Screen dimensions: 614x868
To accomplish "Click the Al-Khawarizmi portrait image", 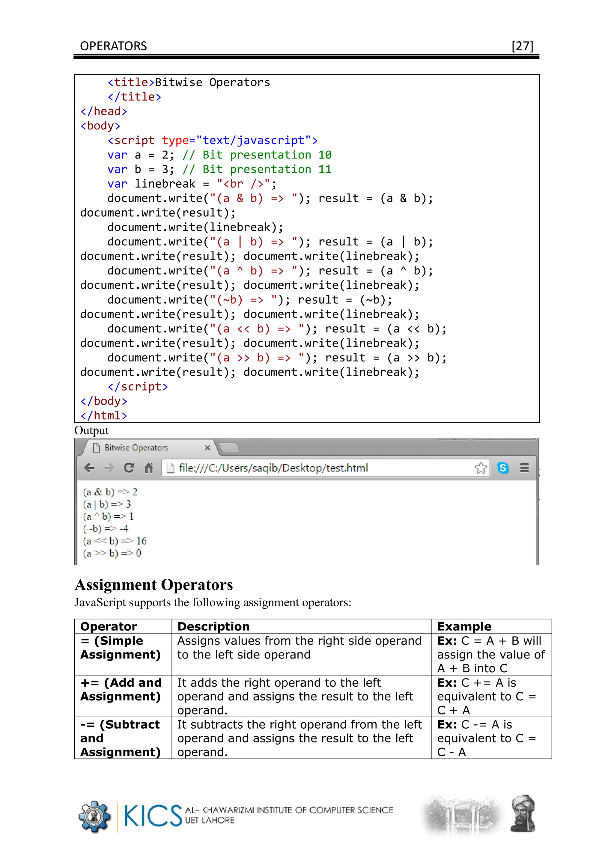I will [x=523, y=813].
